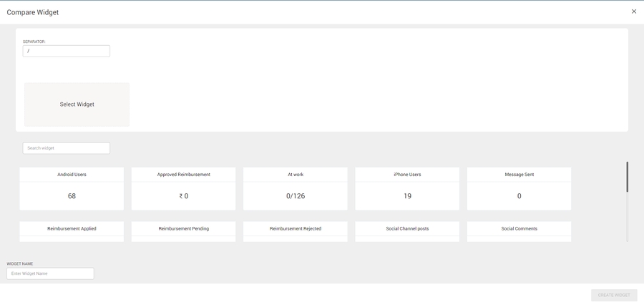Select the Reimbursement Applied widget
The image size is (644, 307).
72,230
